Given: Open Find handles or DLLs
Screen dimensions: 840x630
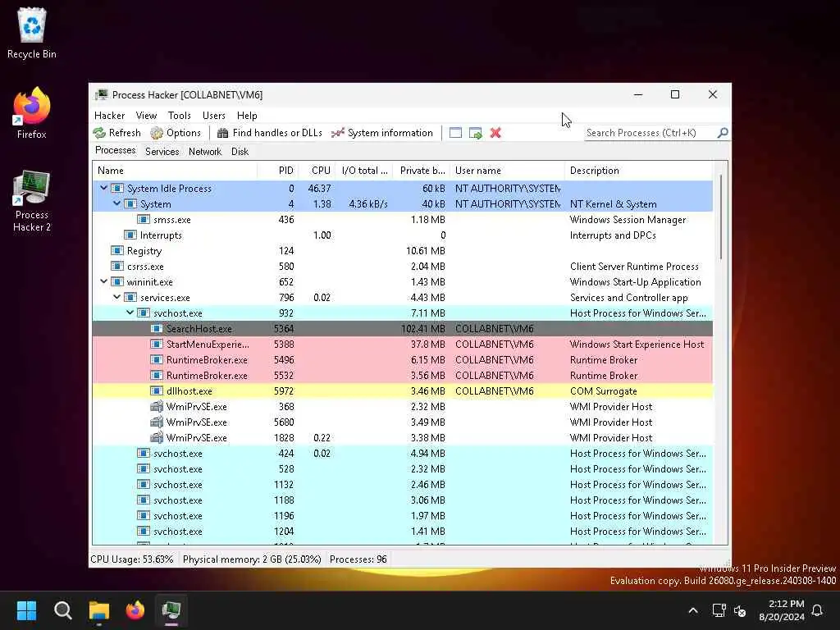Looking at the screenshot, I should click(x=269, y=133).
